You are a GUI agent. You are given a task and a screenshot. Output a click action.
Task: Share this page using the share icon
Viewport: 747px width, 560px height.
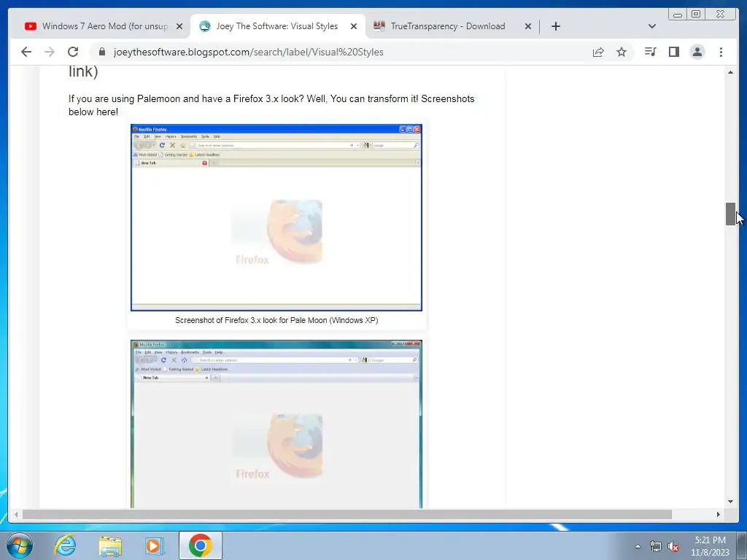(x=598, y=52)
